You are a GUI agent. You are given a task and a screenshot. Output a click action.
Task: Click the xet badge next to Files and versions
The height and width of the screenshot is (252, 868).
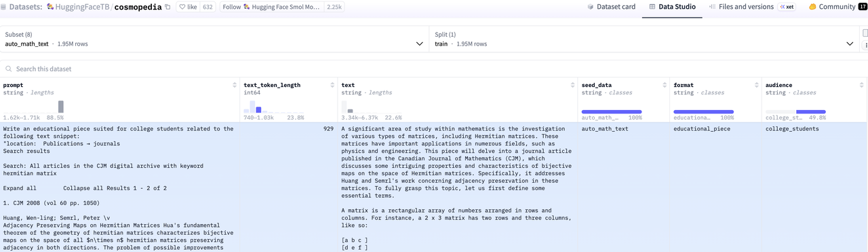[x=787, y=7]
